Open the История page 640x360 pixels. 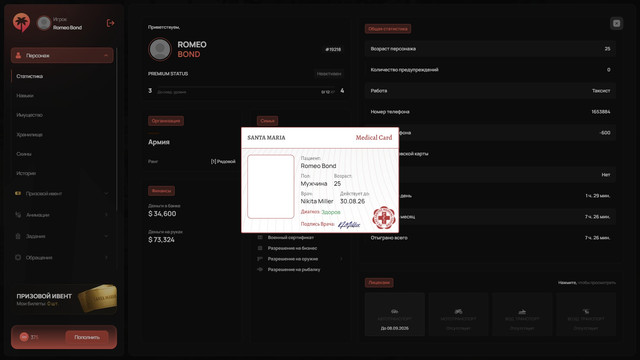(x=26, y=173)
